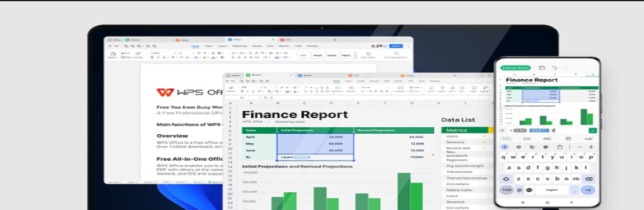Apply Heading 1 style in Writer styles gallery
The image size is (644, 210).
(319, 56)
